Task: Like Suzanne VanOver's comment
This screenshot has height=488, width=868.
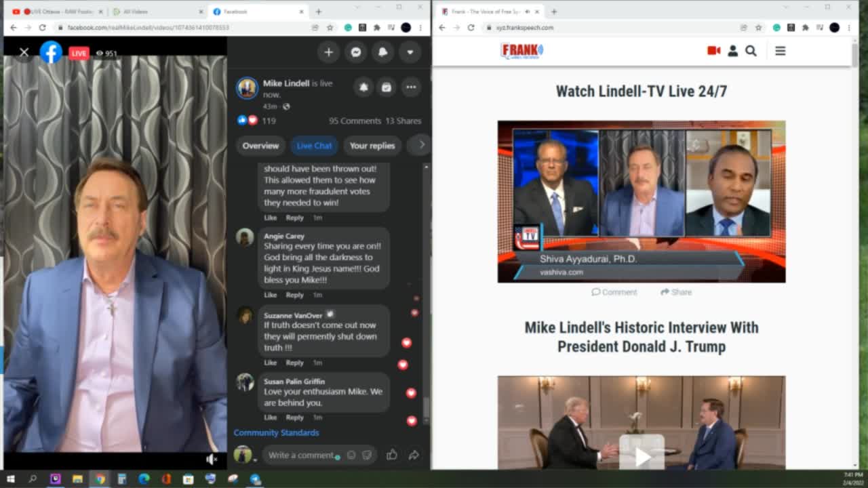Action: click(x=270, y=363)
